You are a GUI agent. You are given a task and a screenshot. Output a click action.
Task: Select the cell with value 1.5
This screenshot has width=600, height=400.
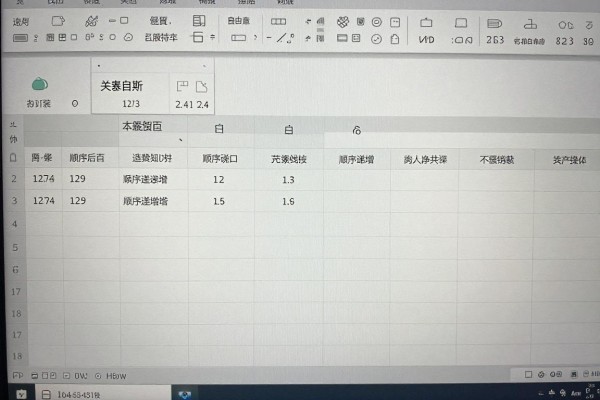click(x=219, y=201)
